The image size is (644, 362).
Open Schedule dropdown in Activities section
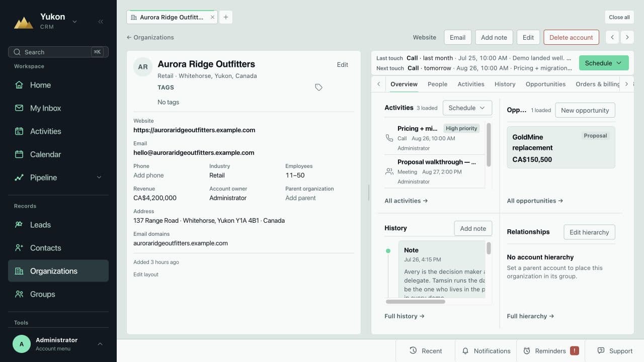(x=467, y=108)
